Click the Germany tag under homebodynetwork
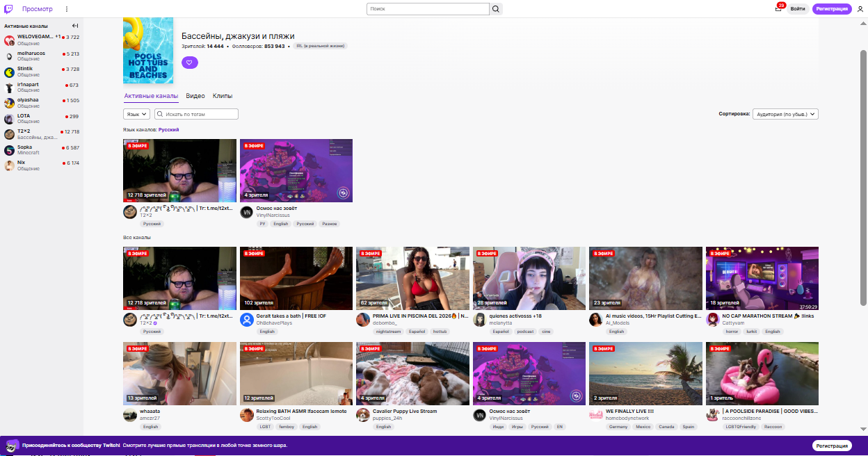 point(618,427)
